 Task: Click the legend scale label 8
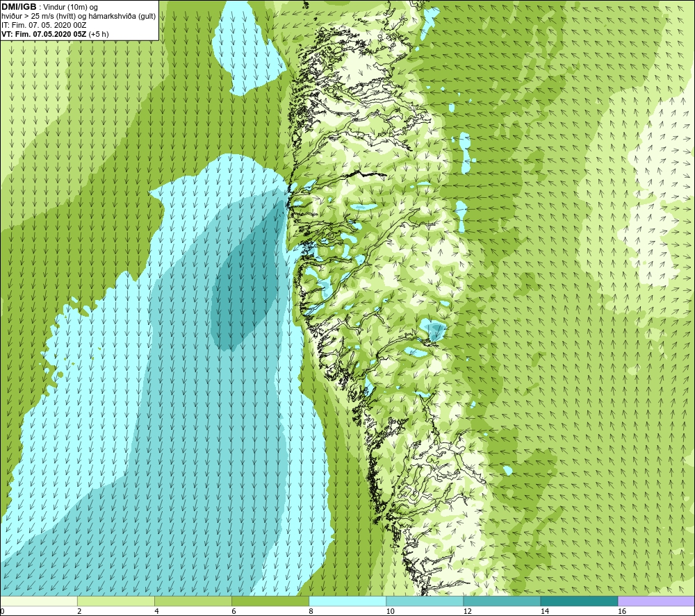click(311, 611)
